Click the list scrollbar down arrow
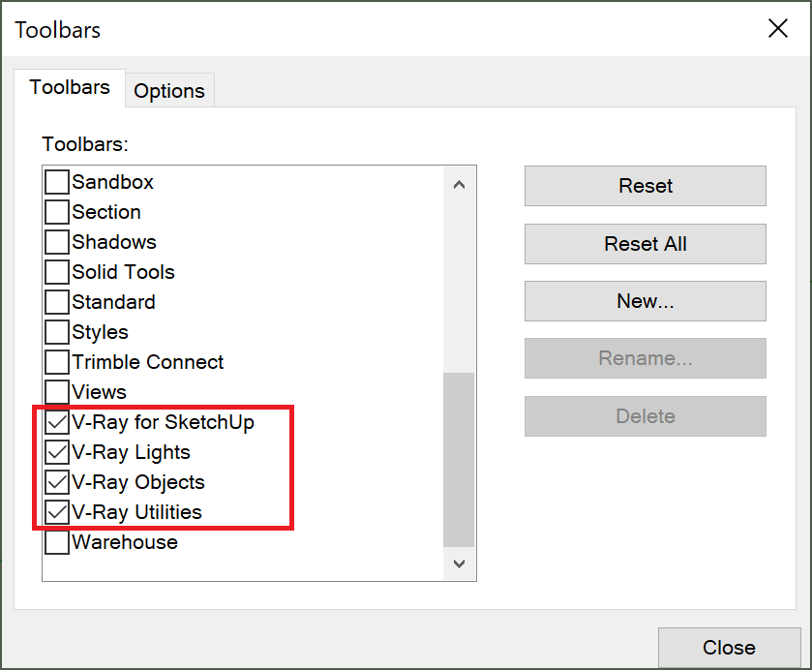Viewport: 812px width, 670px height. 459,563
